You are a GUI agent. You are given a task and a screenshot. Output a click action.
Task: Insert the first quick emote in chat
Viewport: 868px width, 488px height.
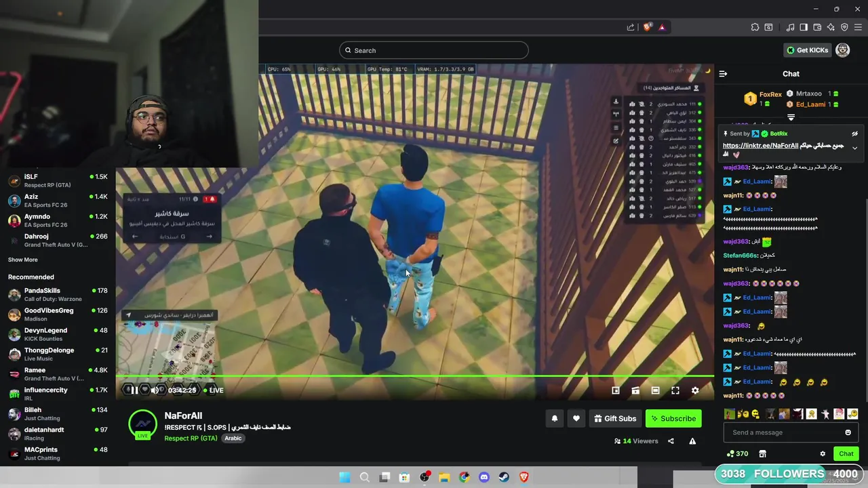coord(729,414)
